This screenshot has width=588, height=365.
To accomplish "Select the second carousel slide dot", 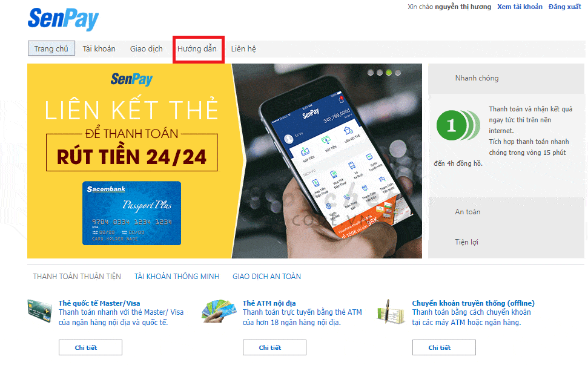I will (380, 72).
